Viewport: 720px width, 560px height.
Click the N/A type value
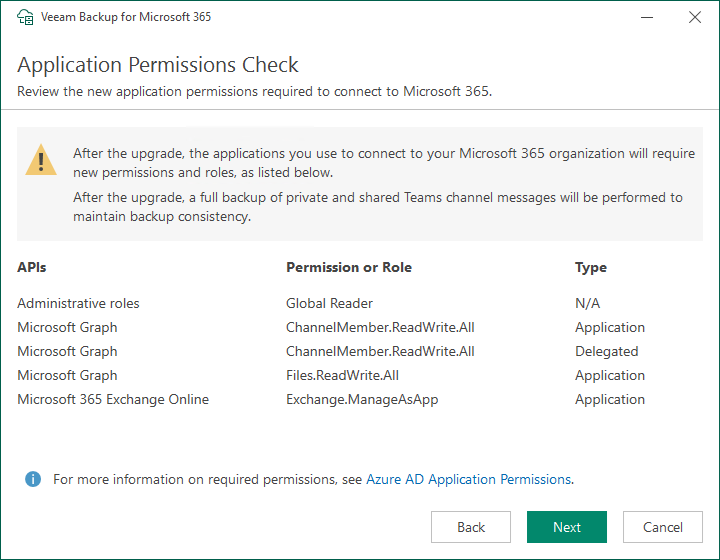[587, 303]
